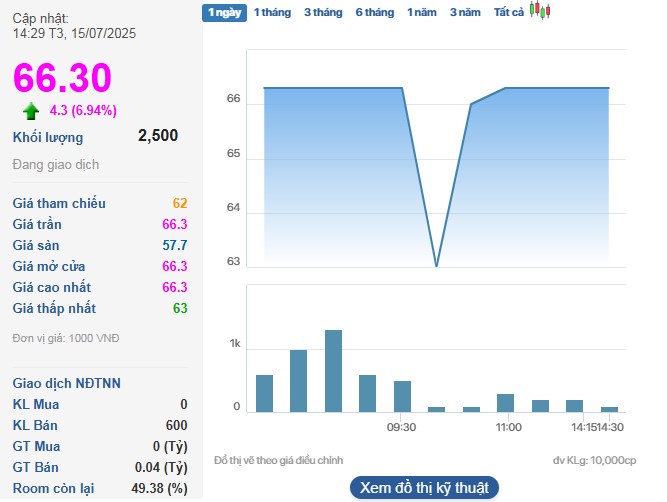Click the Khối lượng value 2,500
The height and width of the screenshot is (502, 667).
[158, 136]
